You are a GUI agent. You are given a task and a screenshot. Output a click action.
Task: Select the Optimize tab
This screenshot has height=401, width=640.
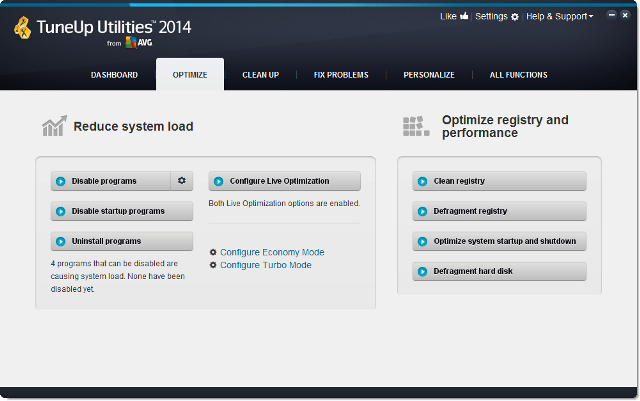coord(190,75)
